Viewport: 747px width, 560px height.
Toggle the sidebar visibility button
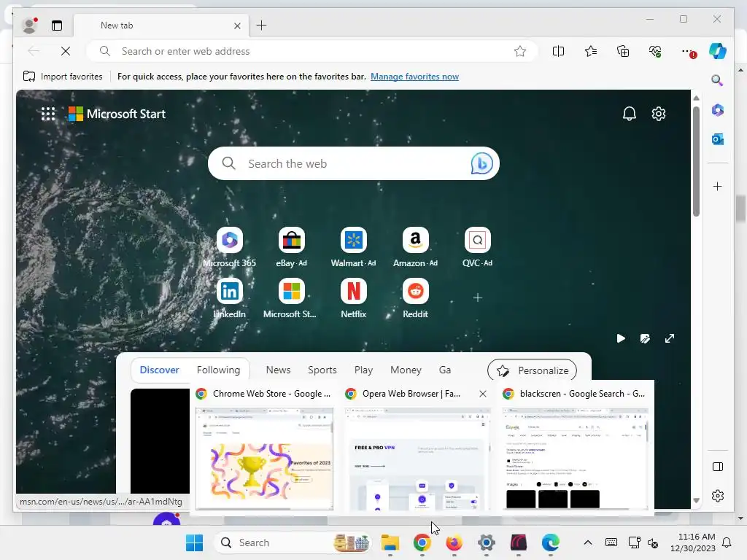click(x=718, y=467)
